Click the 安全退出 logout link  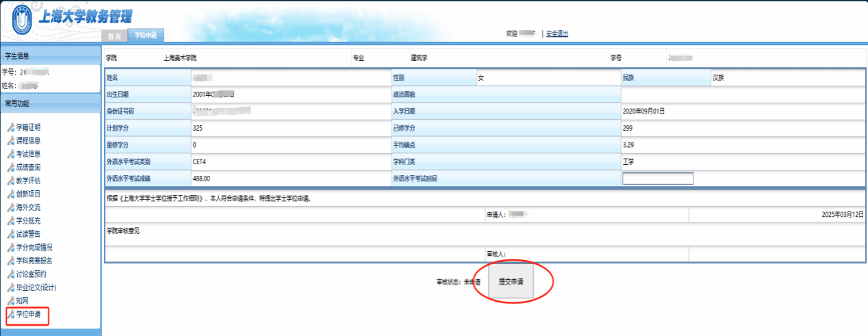coord(557,34)
